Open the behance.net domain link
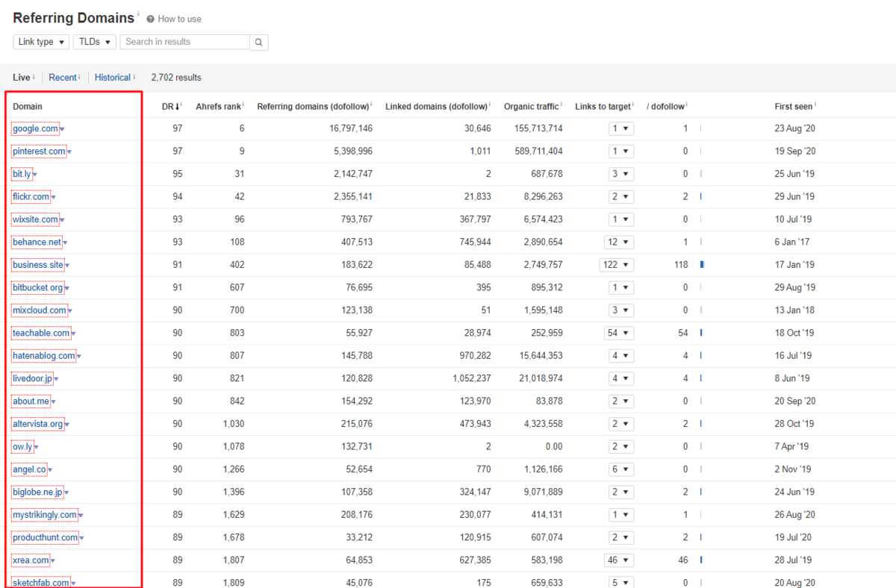896x588 pixels. pyautogui.click(x=37, y=243)
